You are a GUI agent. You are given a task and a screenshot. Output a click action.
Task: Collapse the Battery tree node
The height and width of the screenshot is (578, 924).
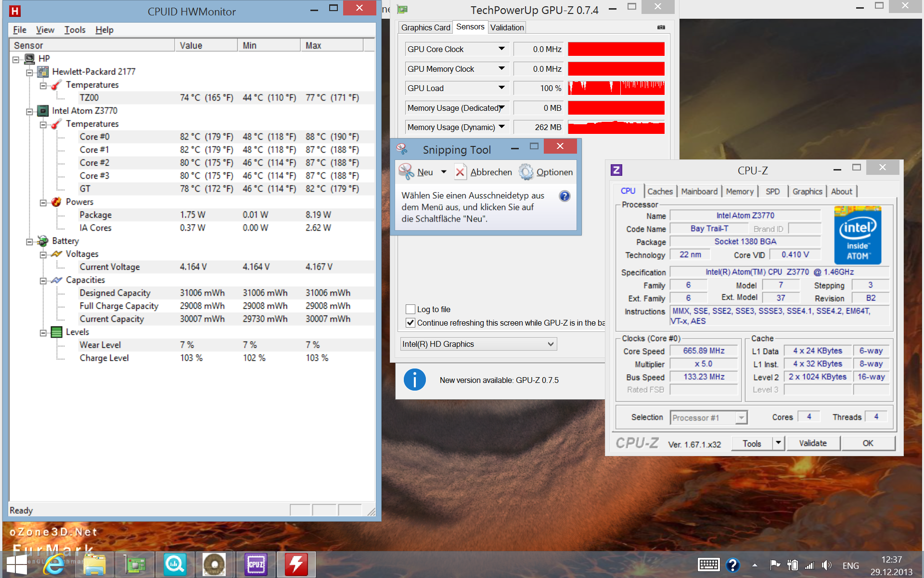(x=29, y=241)
